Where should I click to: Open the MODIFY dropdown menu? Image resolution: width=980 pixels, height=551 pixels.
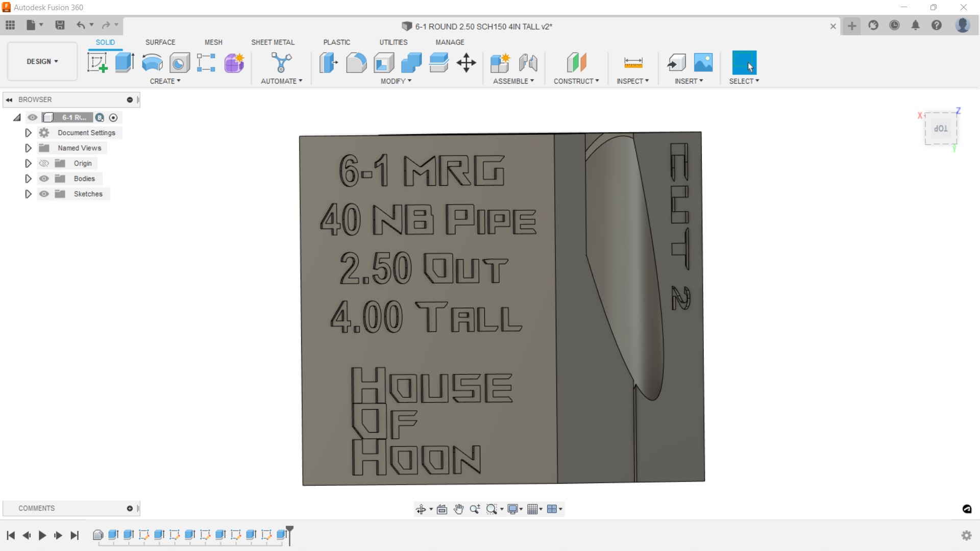(396, 81)
